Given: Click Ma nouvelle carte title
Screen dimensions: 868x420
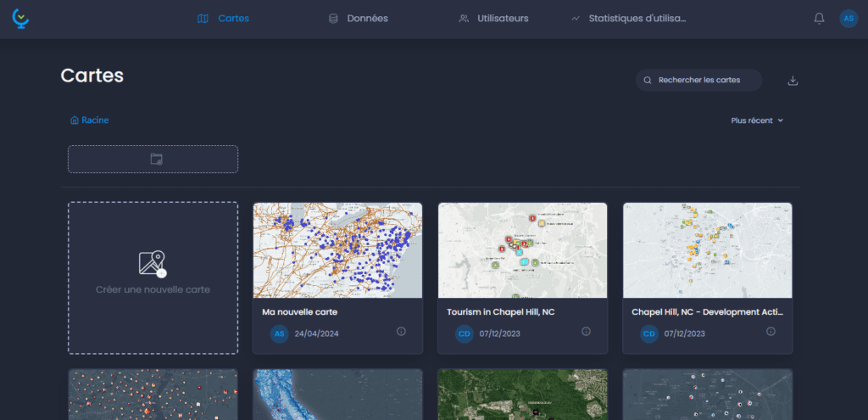Looking at the screenshot, I should pyautogui.click(x=299, y=312).
